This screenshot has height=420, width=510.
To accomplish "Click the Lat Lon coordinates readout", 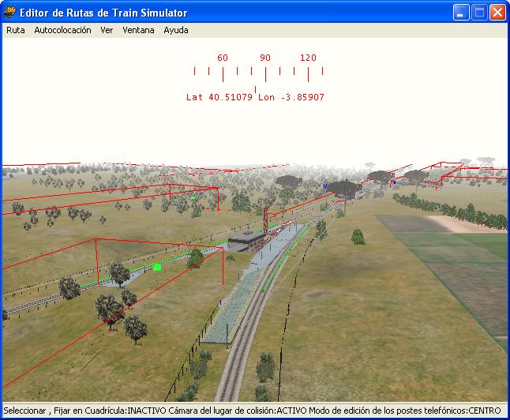I will [x=255, y=98].
